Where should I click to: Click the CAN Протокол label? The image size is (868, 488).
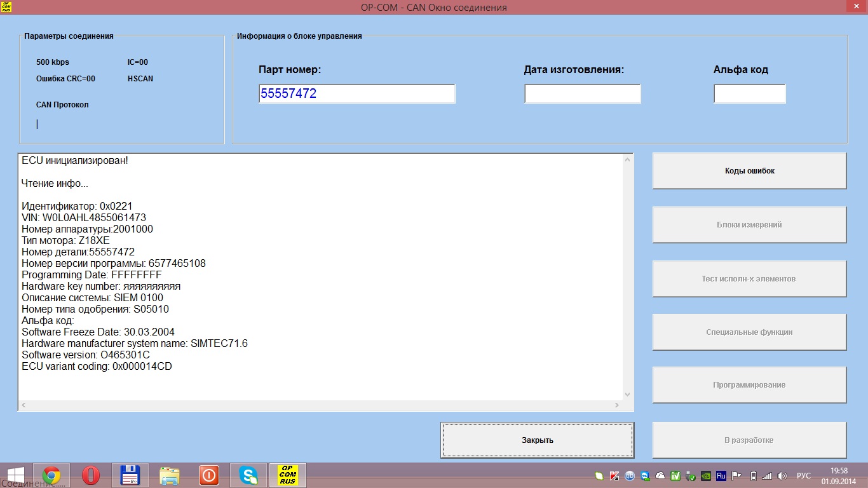(x=62, y=105)
